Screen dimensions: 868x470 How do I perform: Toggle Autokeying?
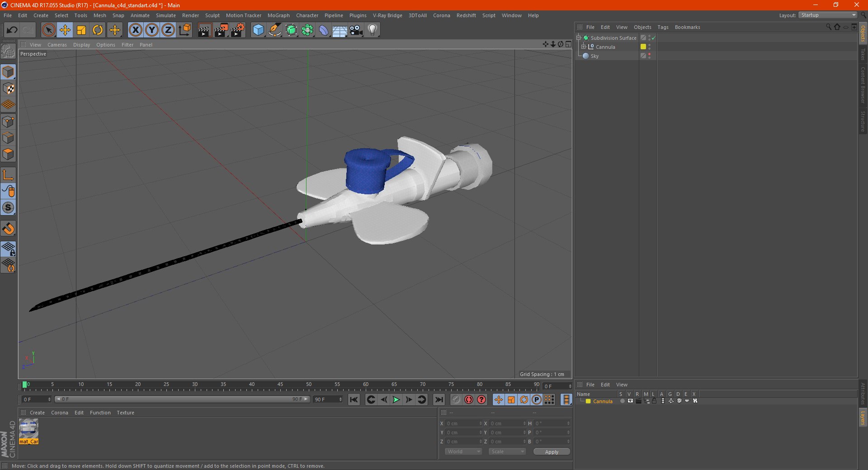pos(469,399)
